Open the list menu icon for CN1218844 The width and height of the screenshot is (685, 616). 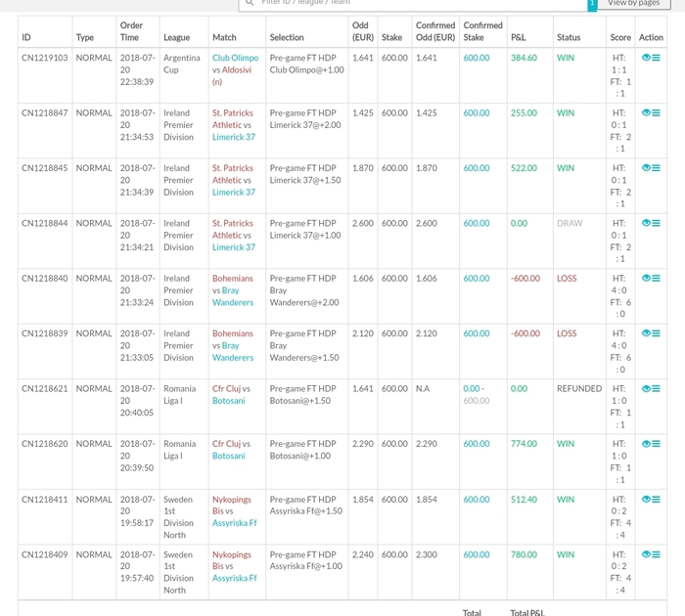pos(656,223)
